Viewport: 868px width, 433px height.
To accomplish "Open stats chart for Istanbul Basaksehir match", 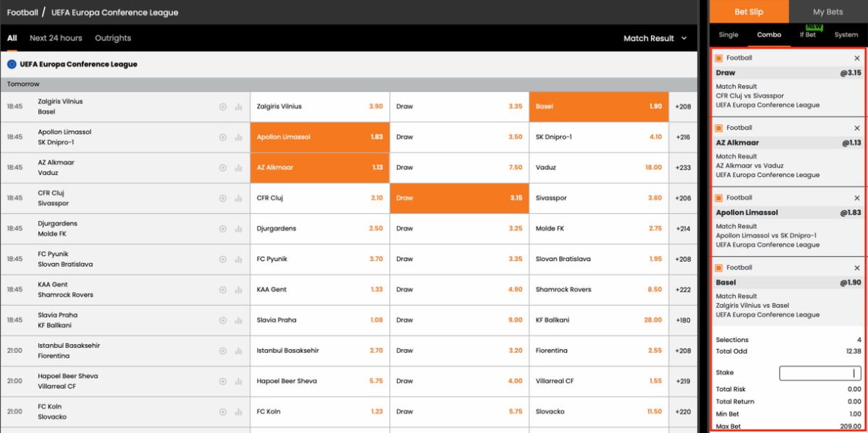I will (238, 351).
